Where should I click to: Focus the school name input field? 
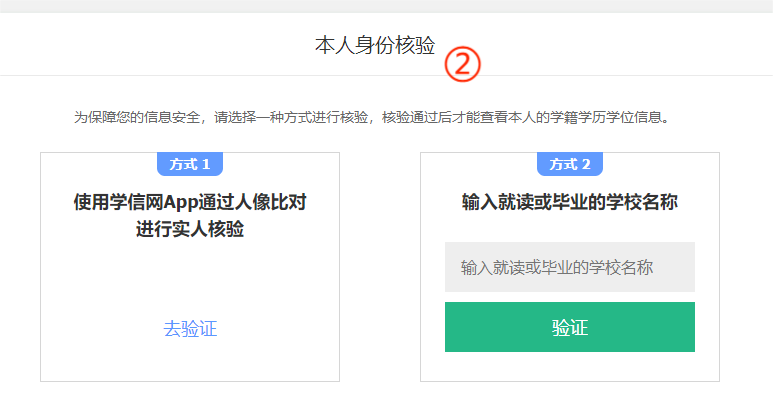point(569,267)
